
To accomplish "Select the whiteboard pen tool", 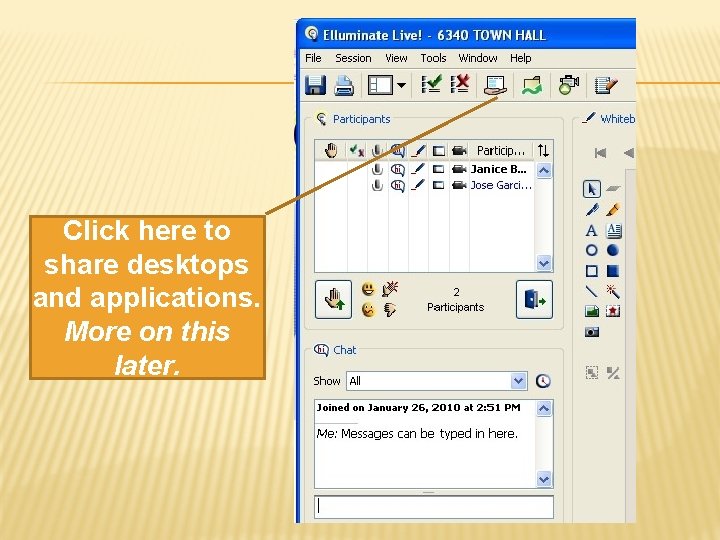I will (592, 210).
